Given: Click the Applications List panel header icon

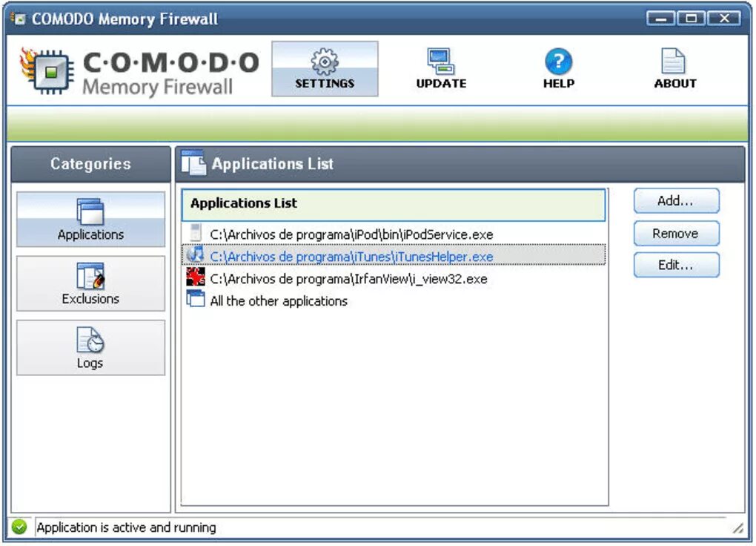Looking at the screenshot, I should [x=193, y=164].
